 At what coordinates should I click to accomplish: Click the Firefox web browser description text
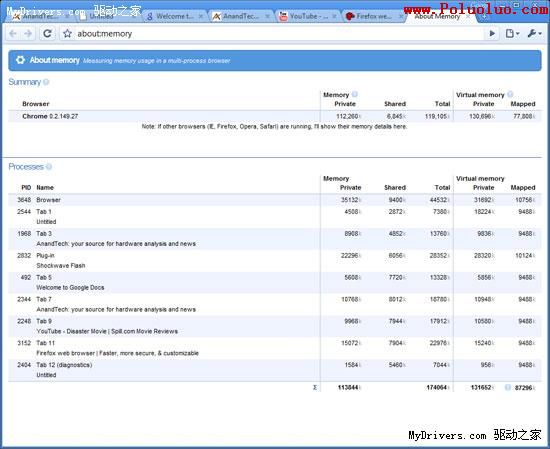pos(118,353)
